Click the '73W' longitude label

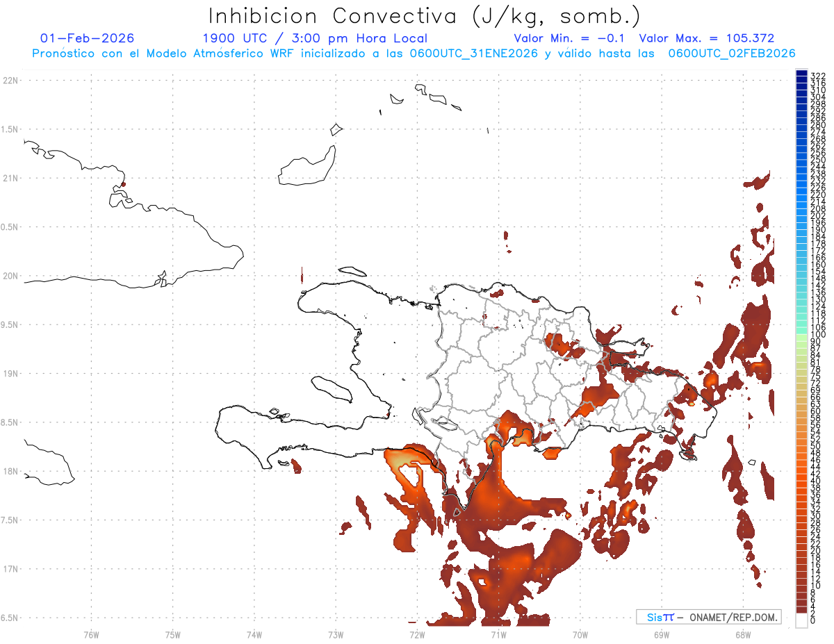tap(336, 634)
